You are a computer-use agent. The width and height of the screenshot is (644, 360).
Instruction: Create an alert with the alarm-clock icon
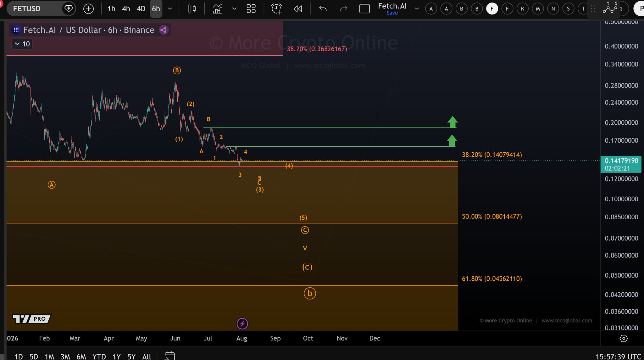(277, 8)
